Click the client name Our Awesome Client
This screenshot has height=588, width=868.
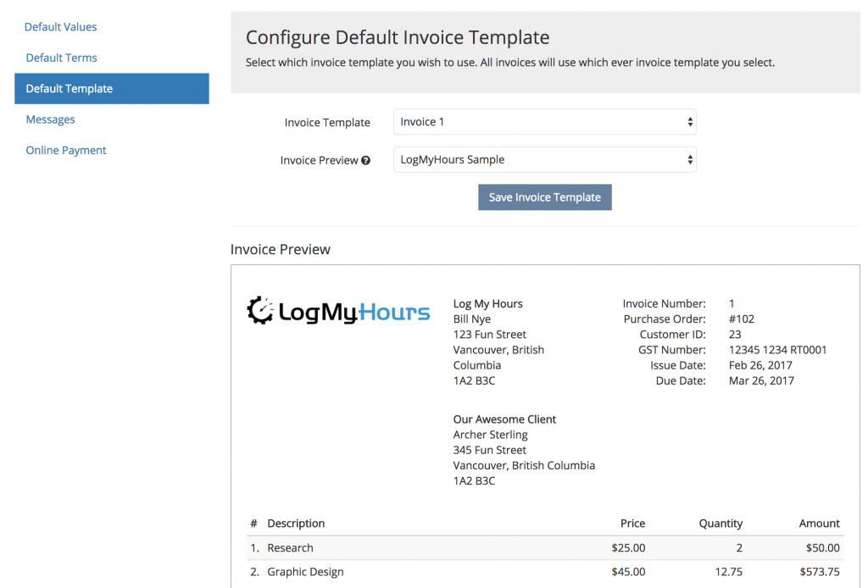[x=504, y=419]
